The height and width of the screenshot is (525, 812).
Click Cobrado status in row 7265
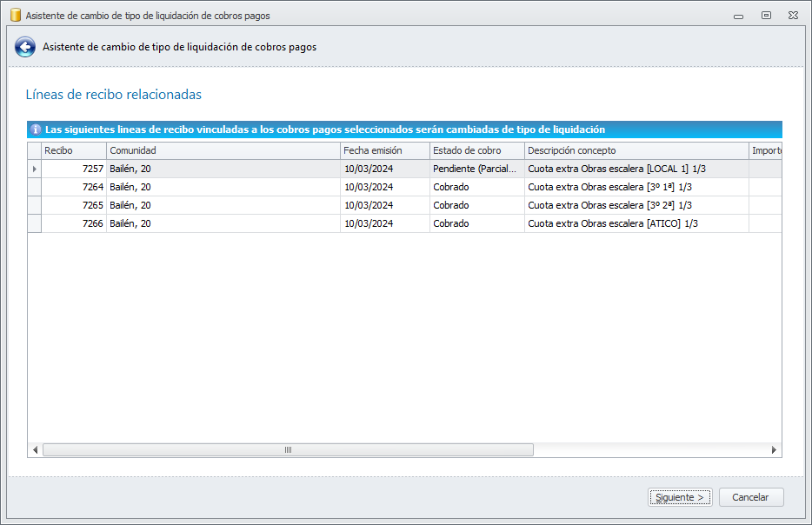pos(477,205)
